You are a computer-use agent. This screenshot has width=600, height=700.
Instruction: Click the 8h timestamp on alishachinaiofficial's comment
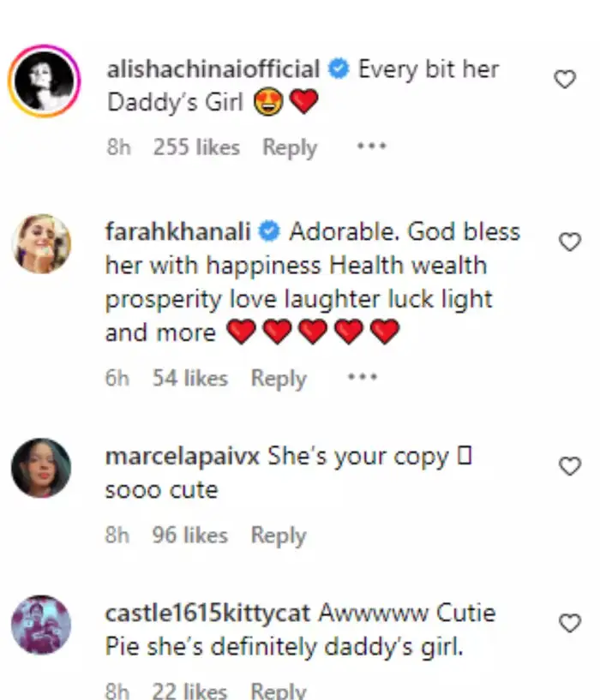click(x=120, y=147)
